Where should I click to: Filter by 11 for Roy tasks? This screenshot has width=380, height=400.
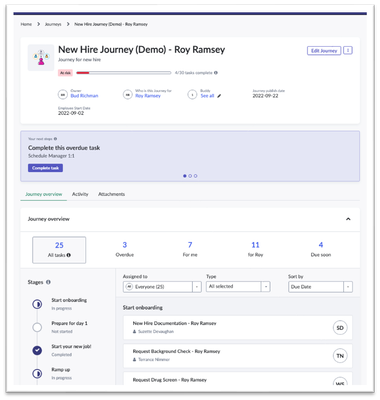tap(255, 249)
